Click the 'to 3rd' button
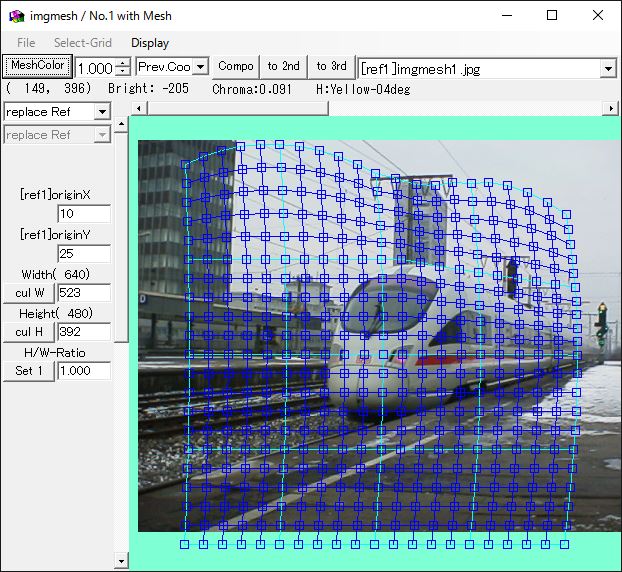 (x=331, y=67)
